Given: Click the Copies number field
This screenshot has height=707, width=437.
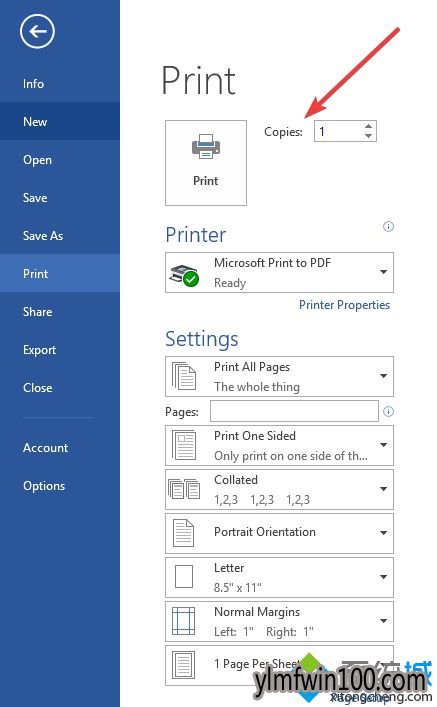Looking at the screenshot, I should coord(339,132).
